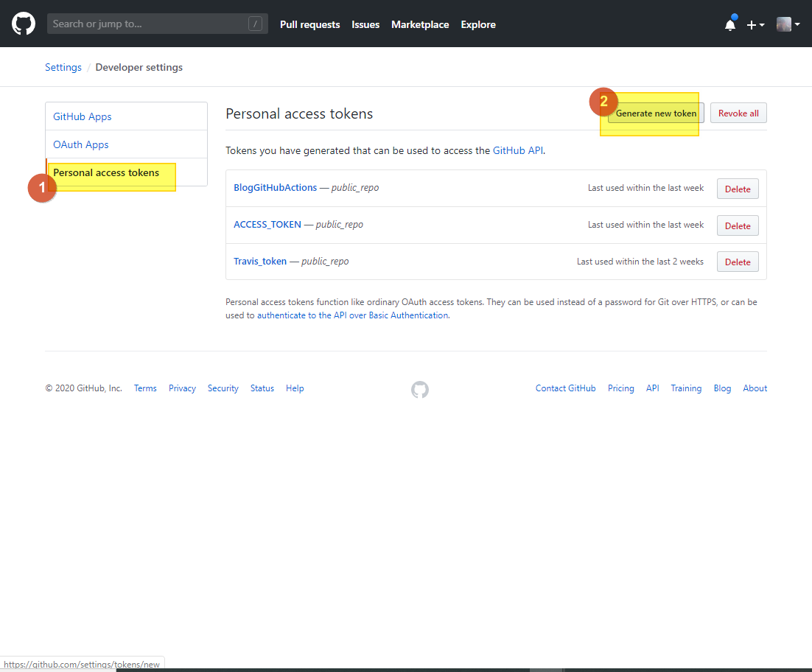Click the Developer settings breadcrumb text
The image size is (812, 672).
pos(139,67)
